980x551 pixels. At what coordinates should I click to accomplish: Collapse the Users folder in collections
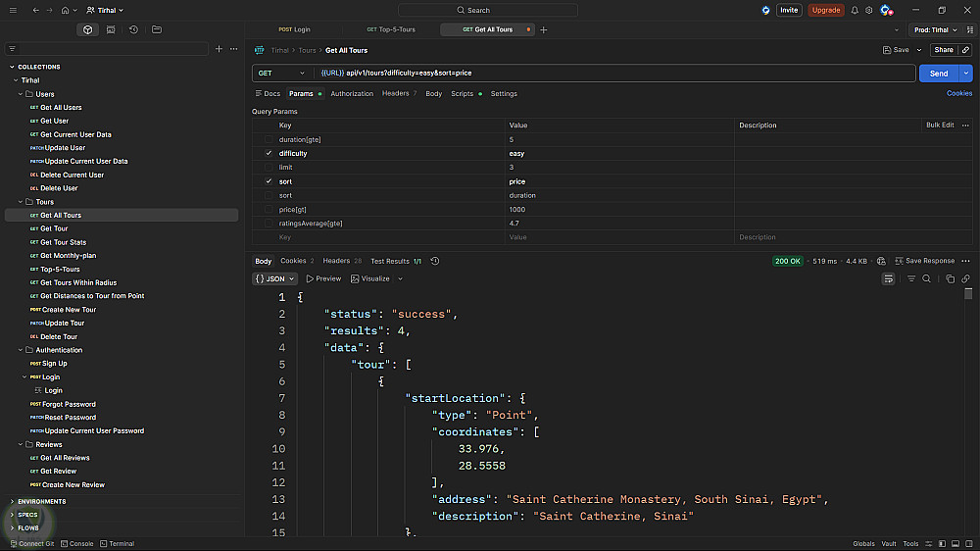pos(20,94)
